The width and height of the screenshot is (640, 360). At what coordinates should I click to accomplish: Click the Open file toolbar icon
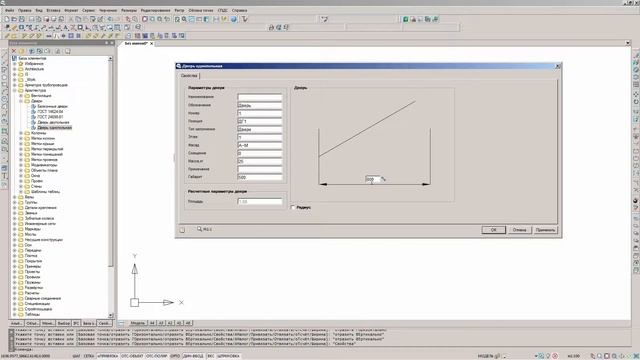click(x=14, y=19)
